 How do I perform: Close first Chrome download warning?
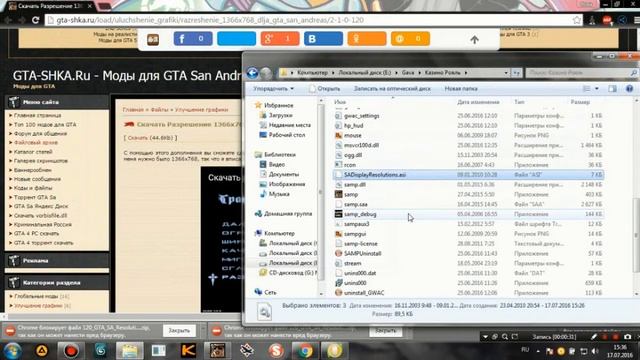(x=179, y=331)
